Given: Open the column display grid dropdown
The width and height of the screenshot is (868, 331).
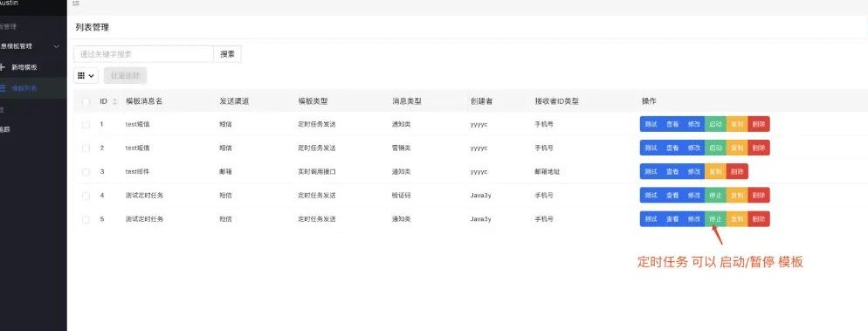Looking at the screenshot, I should (86, 75).
